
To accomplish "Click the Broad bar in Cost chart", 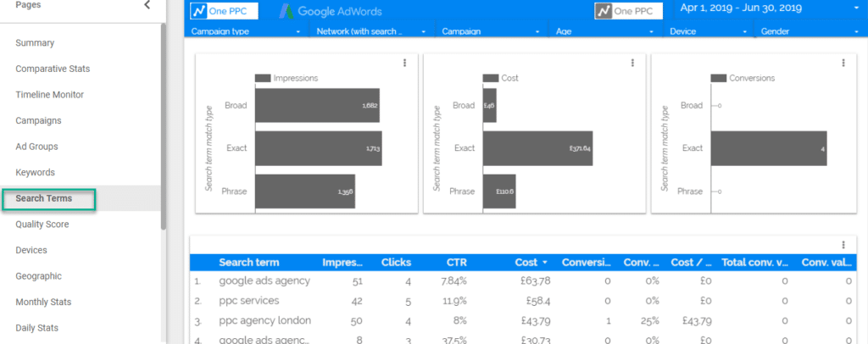I will [x=489, y=105].
